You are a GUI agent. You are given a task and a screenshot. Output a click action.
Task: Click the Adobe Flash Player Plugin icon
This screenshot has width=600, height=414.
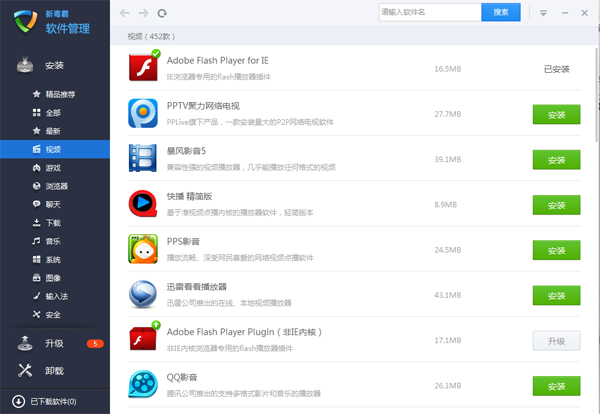[143, 339]
